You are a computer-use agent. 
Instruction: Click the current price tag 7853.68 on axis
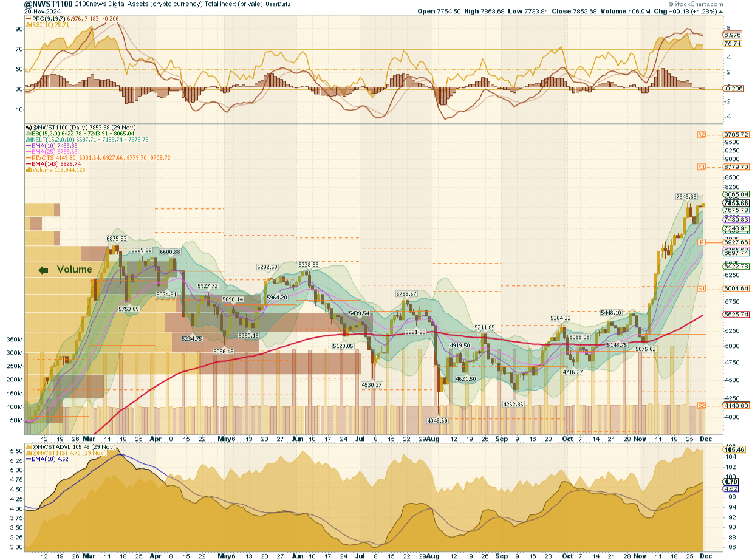point(736,203)
